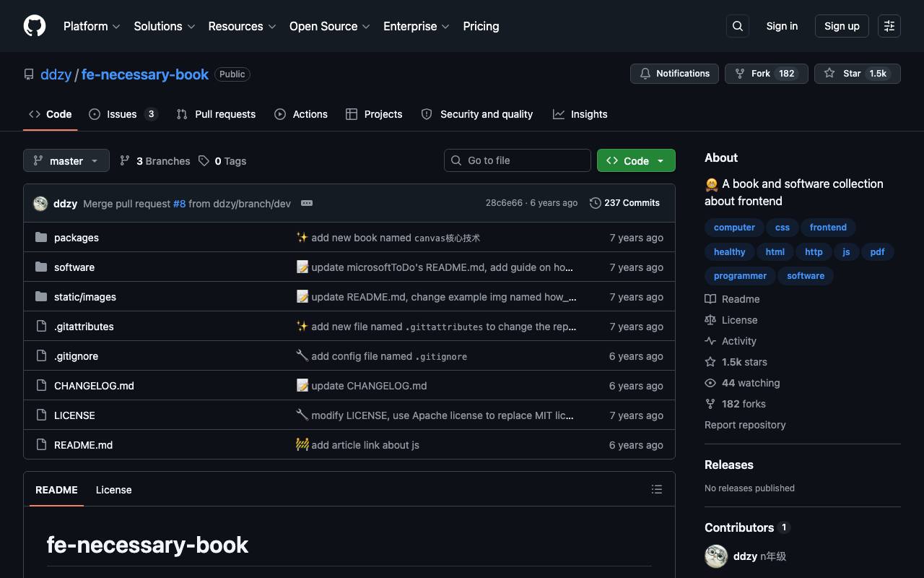Image resolution: width=924 pixels, height=578 pixels.
Task: Open the Projects tab
Action: pyautogui.click(x=374, y=114)
